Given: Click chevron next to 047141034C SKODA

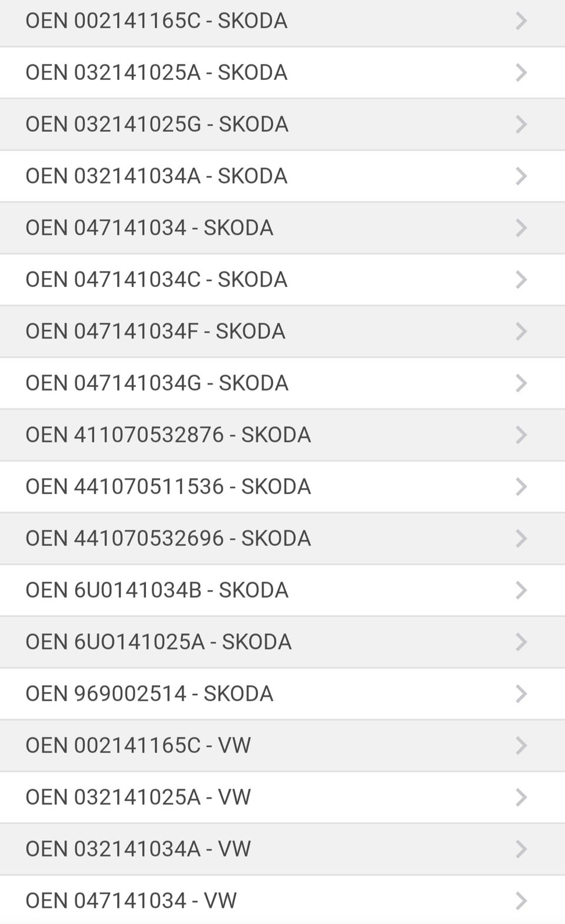Looking at the screenshot, I should (x=521, y=280).
